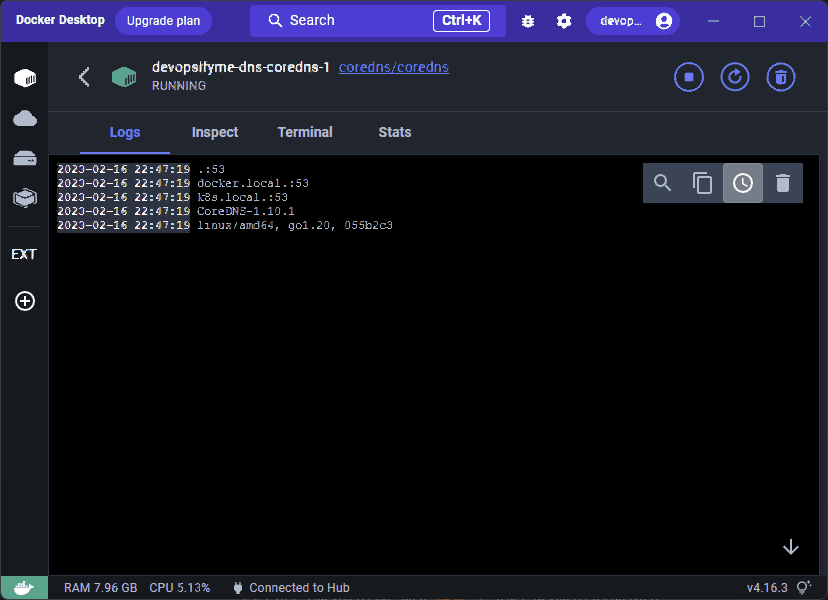Open the log search magnifier

click(x=662, y=183)
